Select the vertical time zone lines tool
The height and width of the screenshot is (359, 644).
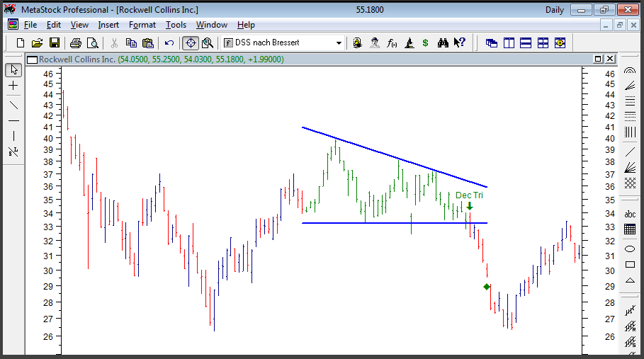click(x=630, y=132)
